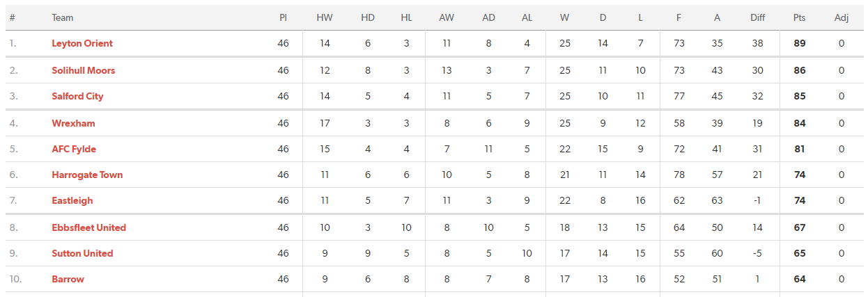
Task: Click Leyton Orient's 89 points cell
Action: [x=800, y=43]
